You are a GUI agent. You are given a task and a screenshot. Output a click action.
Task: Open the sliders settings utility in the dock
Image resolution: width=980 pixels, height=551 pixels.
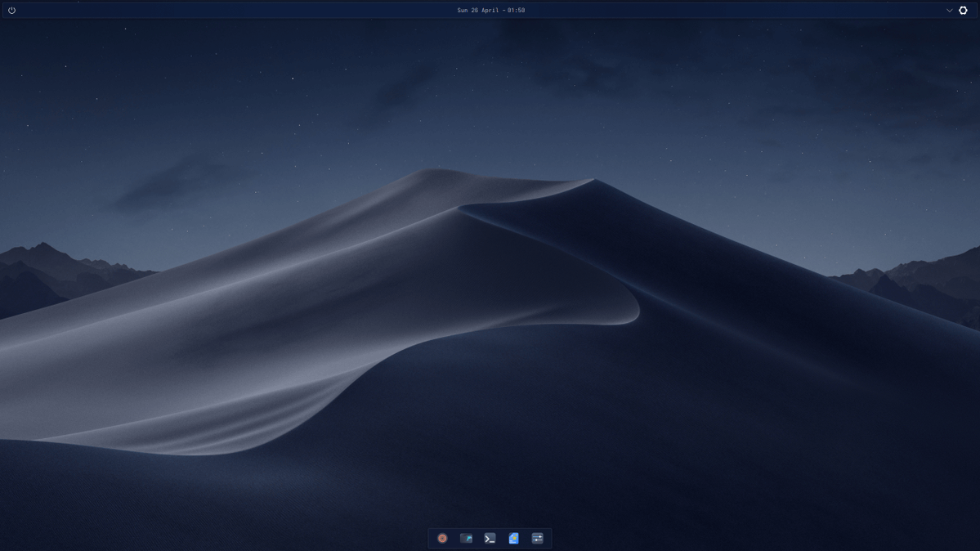tap(537, 538)
